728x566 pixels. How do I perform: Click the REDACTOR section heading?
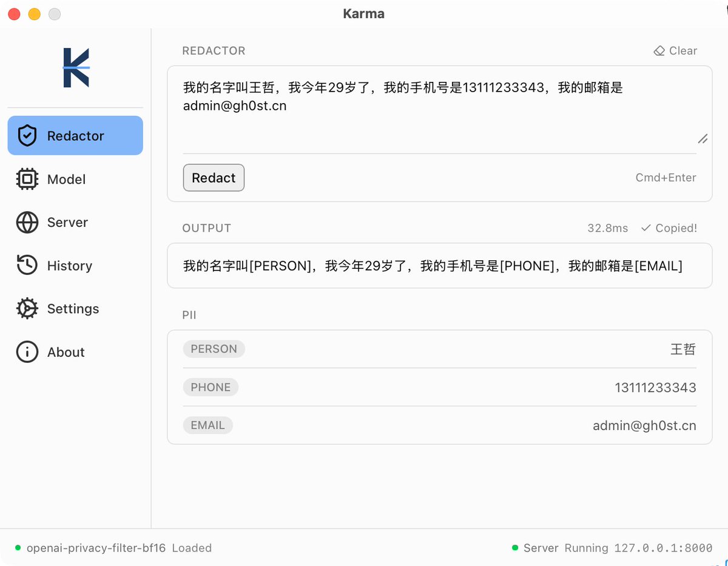(x=214, y=51)
